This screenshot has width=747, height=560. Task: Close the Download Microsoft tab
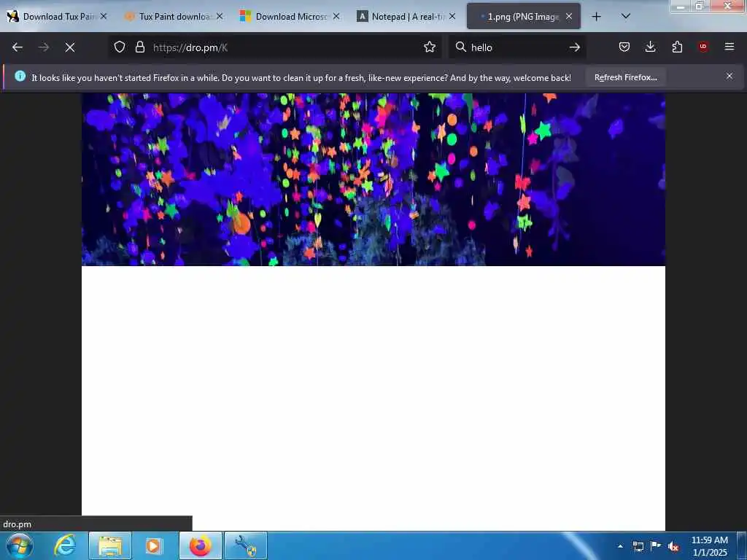336,16
